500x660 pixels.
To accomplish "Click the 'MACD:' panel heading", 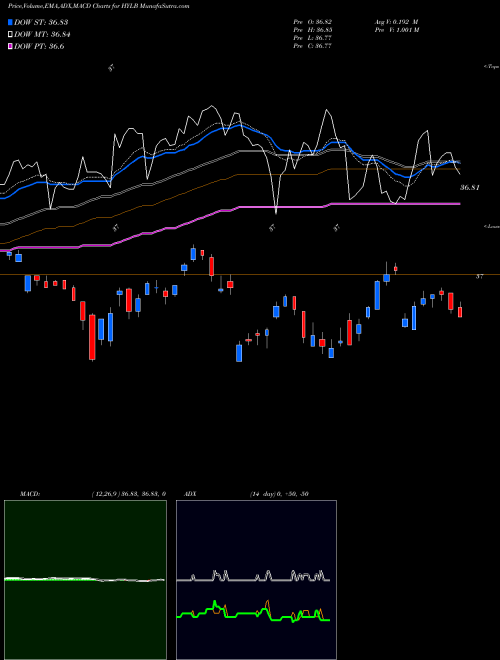I will (x=30, y=494).
